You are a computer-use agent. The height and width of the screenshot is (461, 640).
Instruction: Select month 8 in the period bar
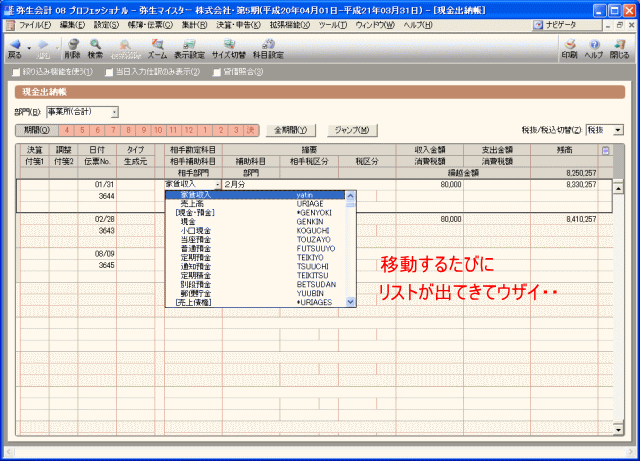(x=128, y=130)
